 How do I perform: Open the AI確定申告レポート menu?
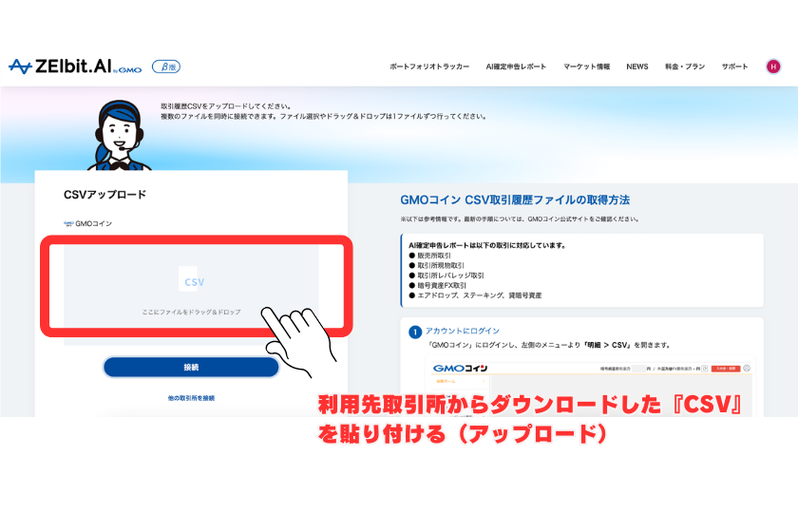[x=516, y=67]
